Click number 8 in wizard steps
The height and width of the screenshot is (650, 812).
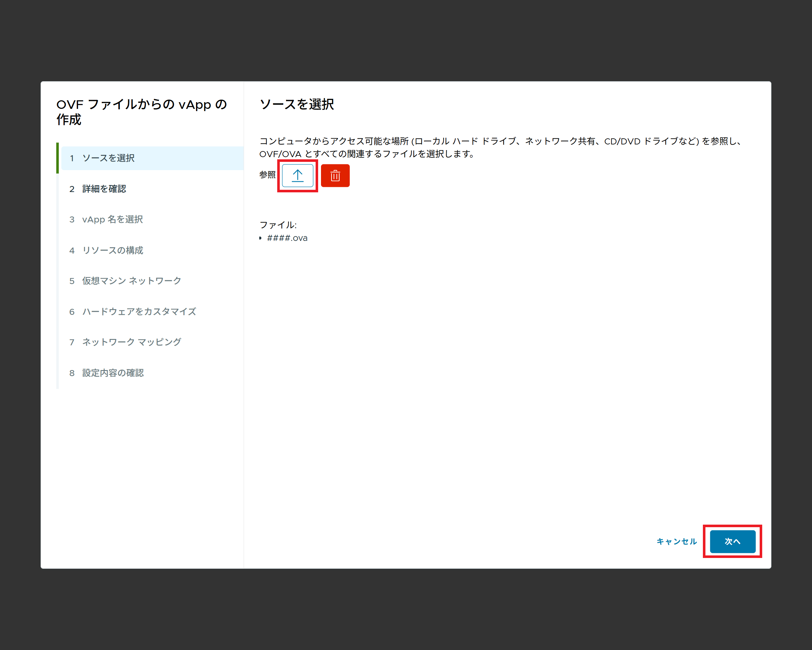72,374
